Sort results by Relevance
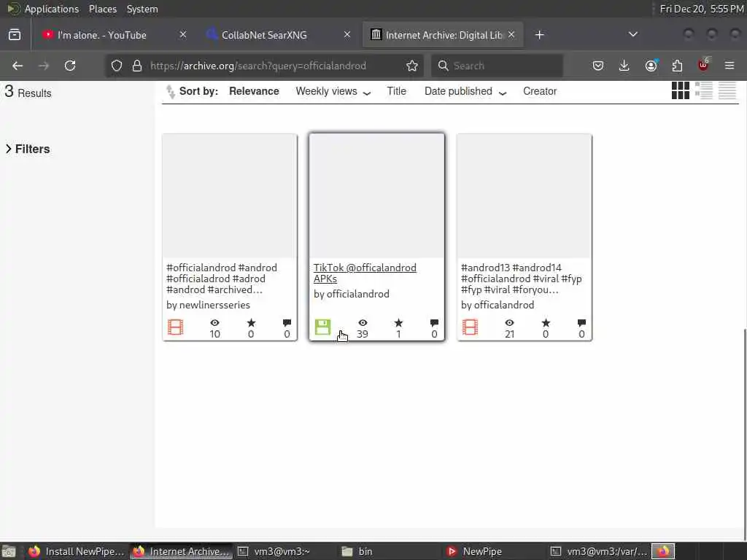Screen dimensions: 747x560 click(254, 91)
